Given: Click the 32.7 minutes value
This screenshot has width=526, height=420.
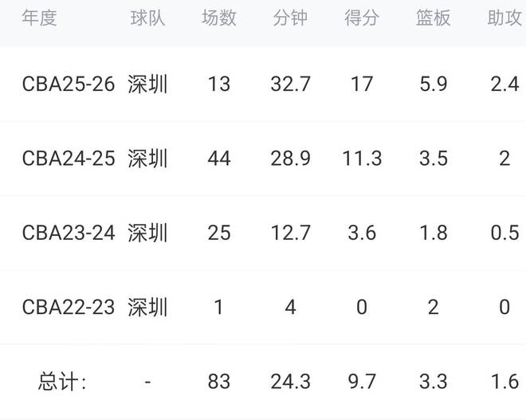Looking at the screenshot, I should coord(290,84).
